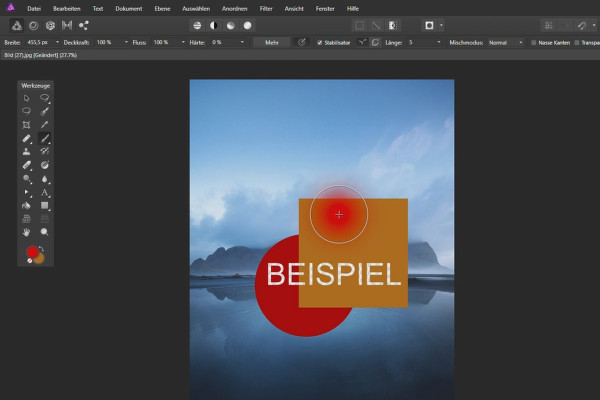Open the Auswählen menu
This screenshot has width=600, height=400.
pyautogui.click(x=196, y=8)
